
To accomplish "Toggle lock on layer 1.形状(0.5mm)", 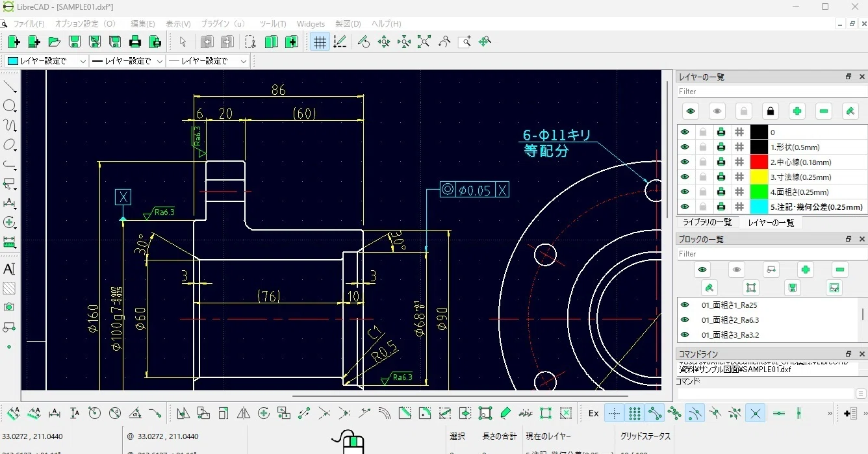I will [x=703, y=147].
